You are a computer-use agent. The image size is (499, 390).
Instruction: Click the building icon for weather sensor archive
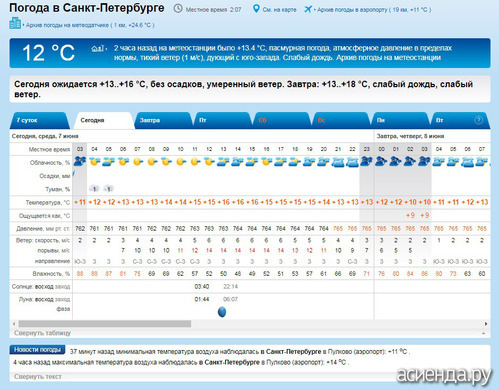[x=15, y=23]
